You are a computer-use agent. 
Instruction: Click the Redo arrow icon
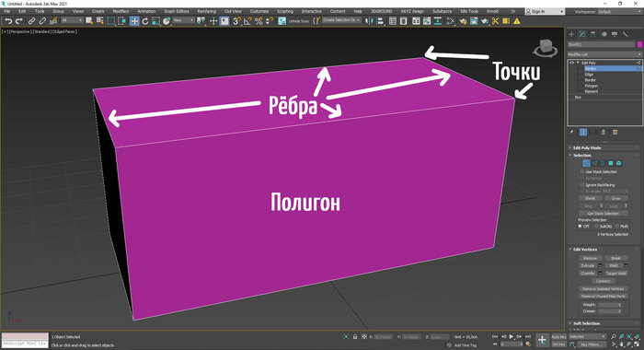click(x=19, y=21)
